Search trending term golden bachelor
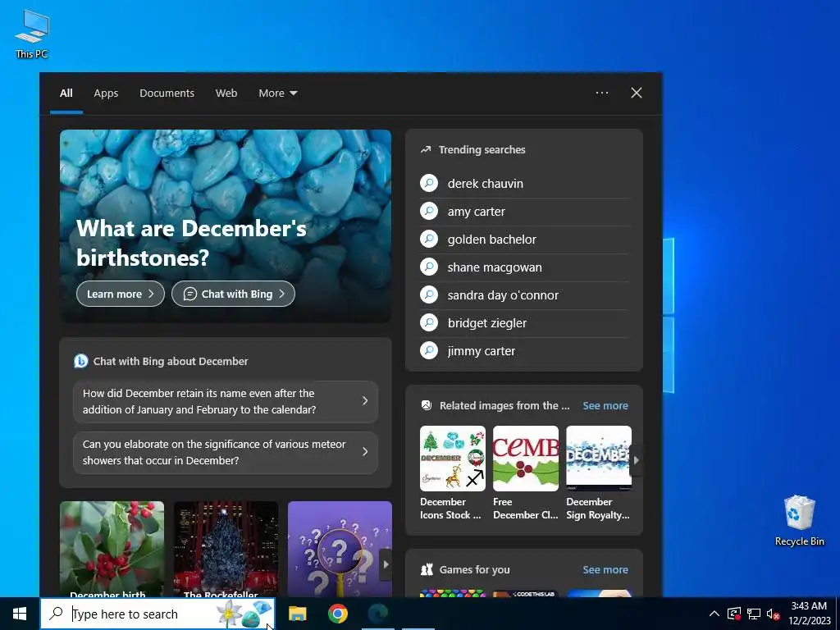Image resolution: width=840 pixels, height=630 pixels. 492,239
